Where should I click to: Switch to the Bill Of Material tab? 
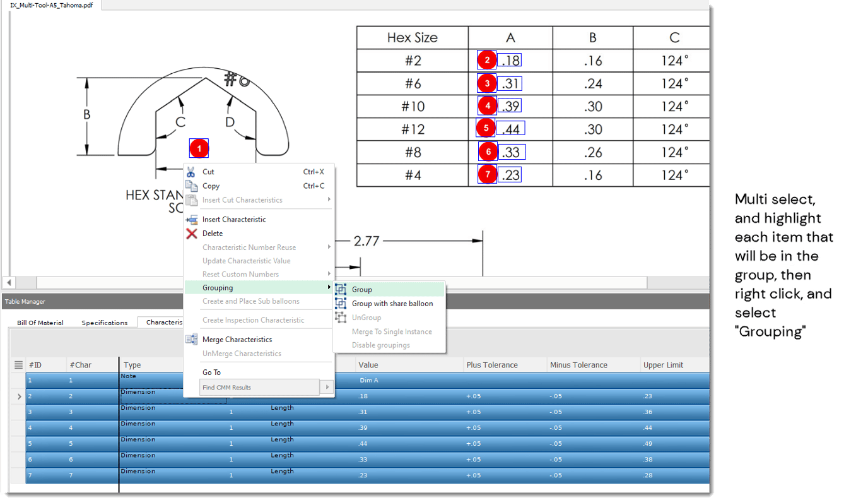(x=39, y=322)
